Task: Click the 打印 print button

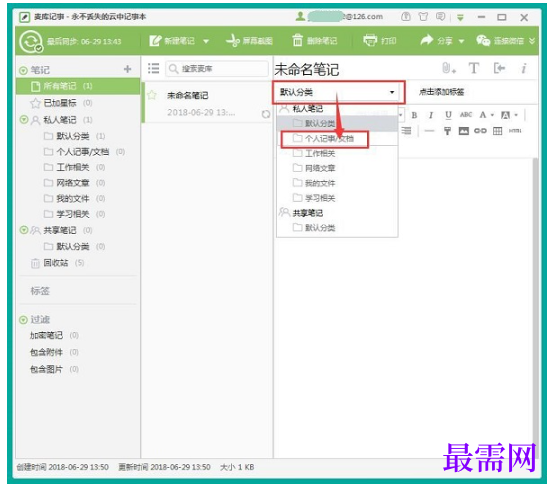Action: click(380, 41)
